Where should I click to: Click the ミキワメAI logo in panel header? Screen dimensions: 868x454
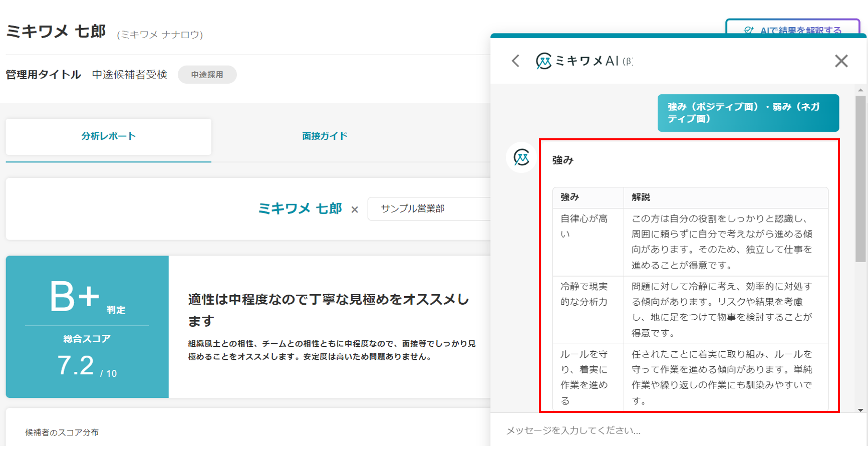(543, 61)
